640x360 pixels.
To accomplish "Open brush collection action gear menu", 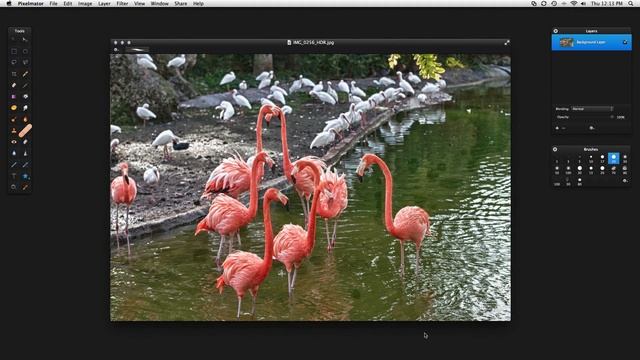I will [625, 180].
